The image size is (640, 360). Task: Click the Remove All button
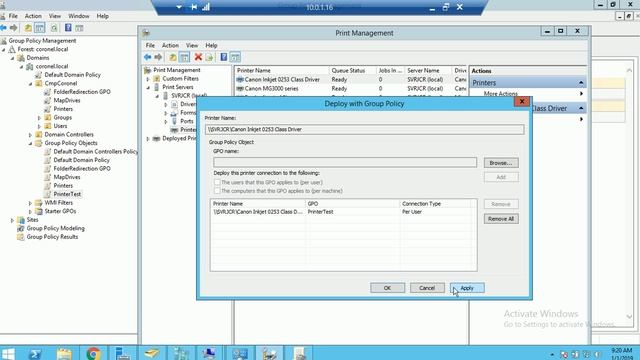(501, 219)
